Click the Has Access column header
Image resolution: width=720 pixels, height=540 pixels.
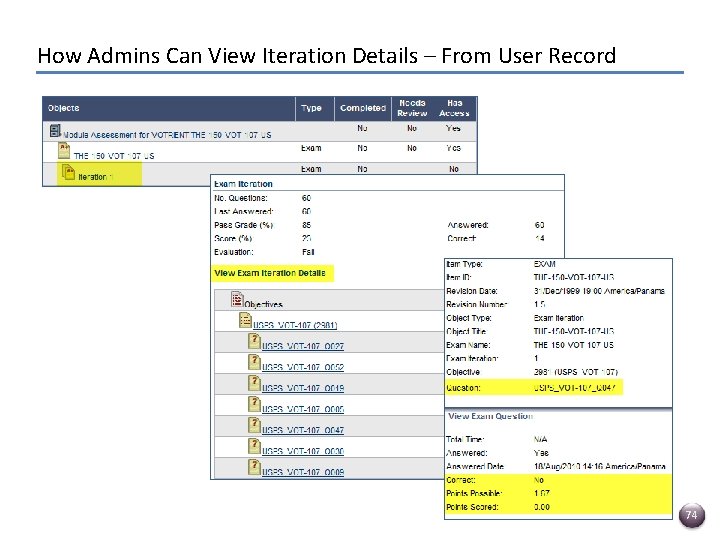454,108
